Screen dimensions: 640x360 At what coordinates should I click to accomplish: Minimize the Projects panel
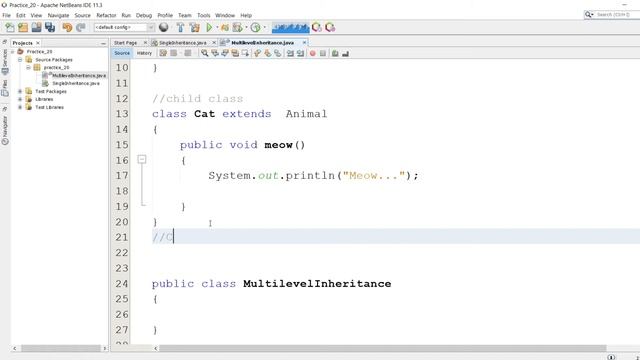pyautogui.click(x=103, y=43)
